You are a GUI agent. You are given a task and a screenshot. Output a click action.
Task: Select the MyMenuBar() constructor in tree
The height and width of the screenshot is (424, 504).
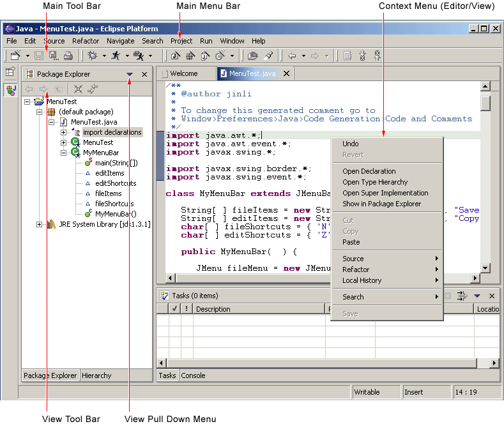click(116, 214)
